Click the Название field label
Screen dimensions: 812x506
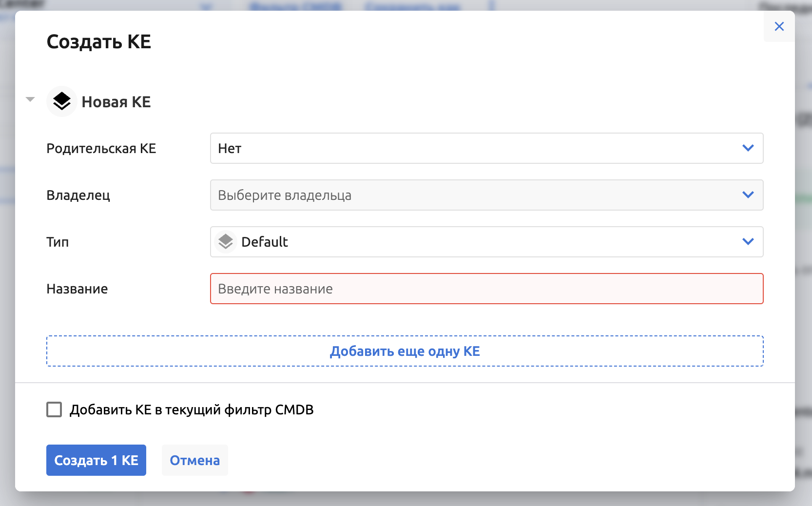pyautogui.click(x=77, y=289)
